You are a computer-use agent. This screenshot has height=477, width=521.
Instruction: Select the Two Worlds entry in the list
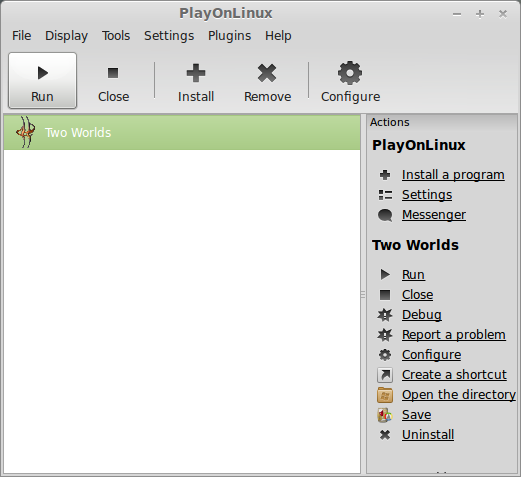tap(182, 132)
